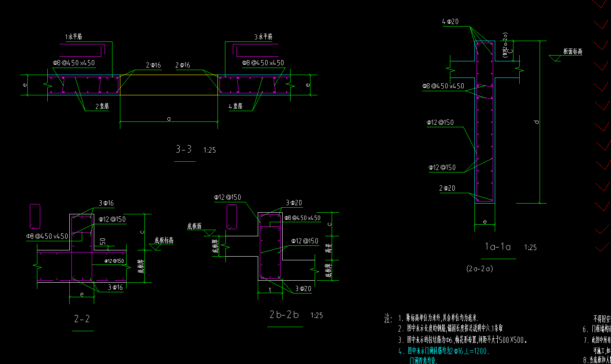
Task: Click the 'Φ12@150' label atop section 2b-2b
Action: click(x=227, y=197)
